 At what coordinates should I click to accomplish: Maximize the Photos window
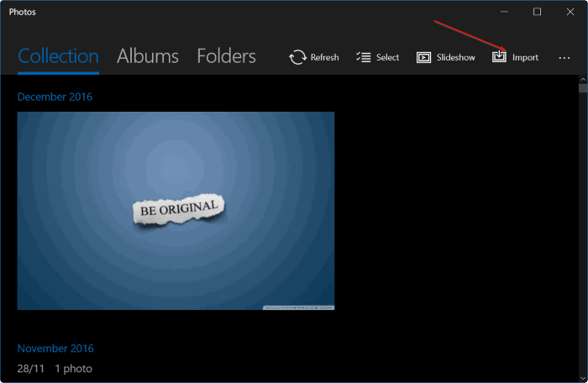[x=537, y=12]
